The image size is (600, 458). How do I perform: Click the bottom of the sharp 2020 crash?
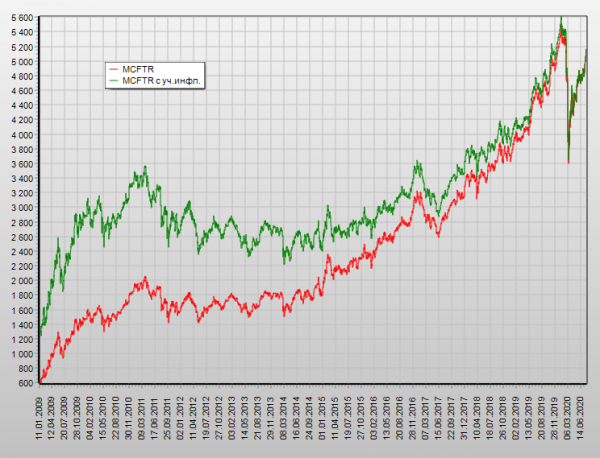click(x=569, y=162)
